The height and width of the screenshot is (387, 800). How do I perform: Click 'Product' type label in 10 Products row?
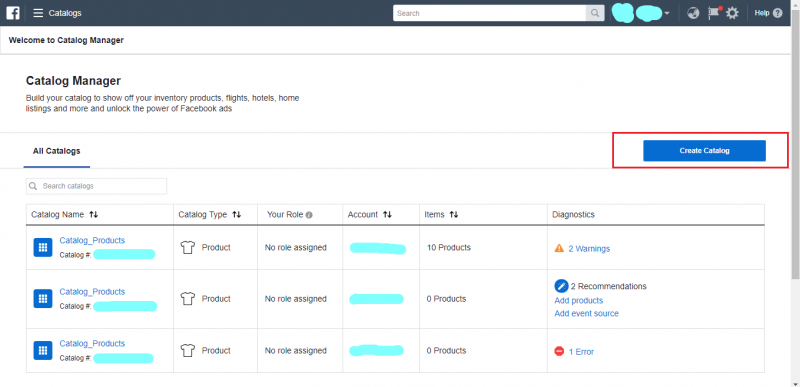click(216, 247)
